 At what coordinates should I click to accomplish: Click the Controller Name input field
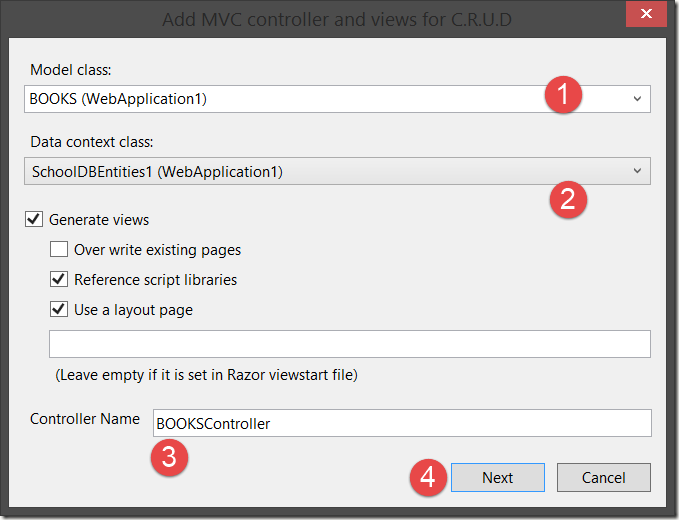(402, 423)
